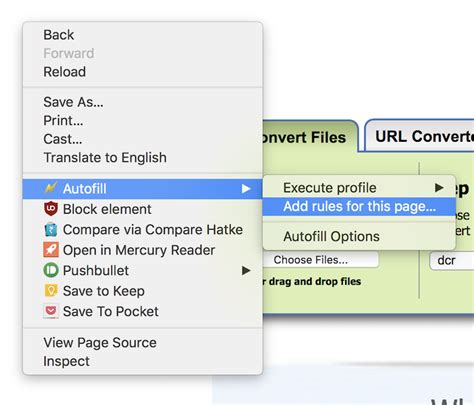
Task: Click the dcr format input field
Action: point(452,260)
